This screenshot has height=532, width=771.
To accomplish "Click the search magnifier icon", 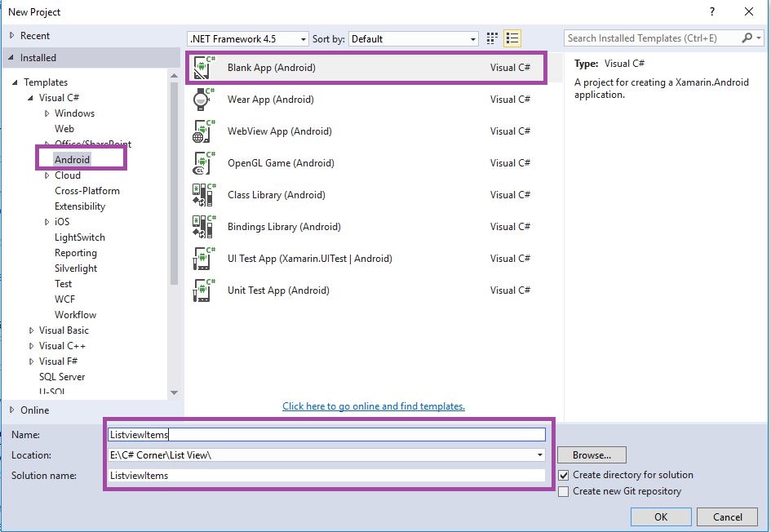I will 747,38.
